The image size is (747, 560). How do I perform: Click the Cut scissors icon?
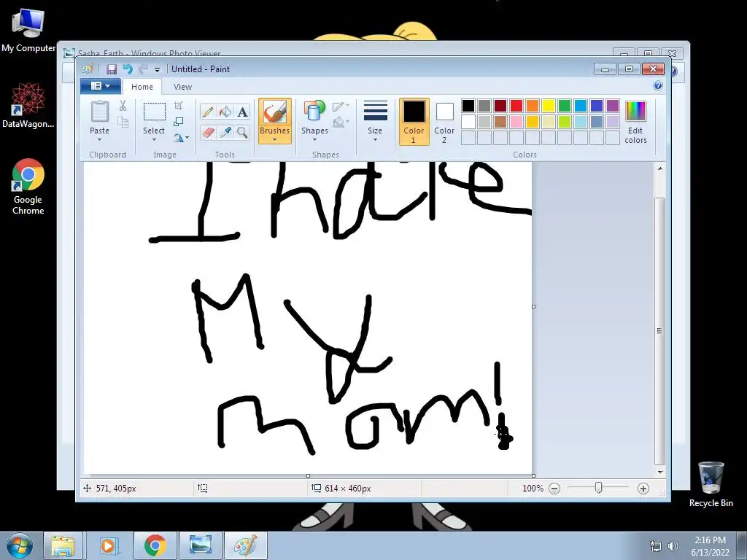[123, 105]
